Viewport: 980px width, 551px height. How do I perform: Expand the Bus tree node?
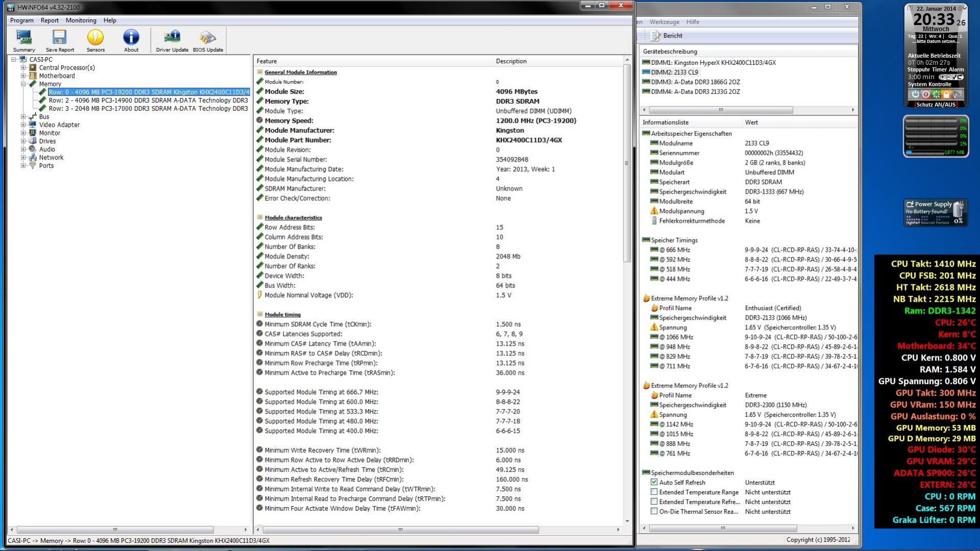(x=23, y=116)
